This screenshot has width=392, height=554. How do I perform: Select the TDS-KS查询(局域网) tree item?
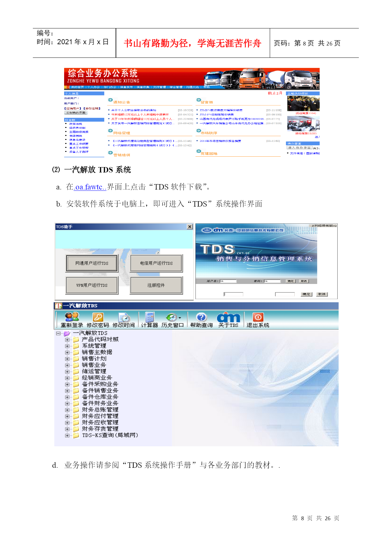click(x=110, y=435)
